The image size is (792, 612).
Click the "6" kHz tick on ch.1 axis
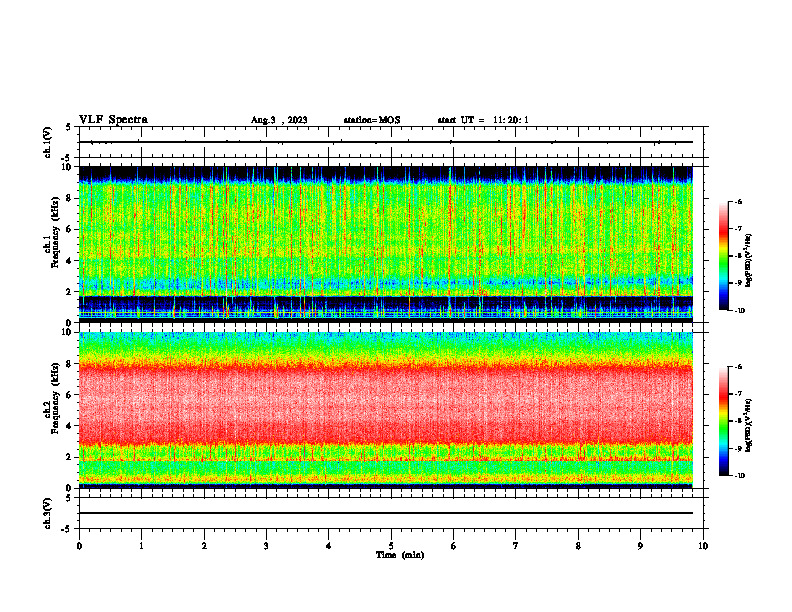[x=69, y=230]
